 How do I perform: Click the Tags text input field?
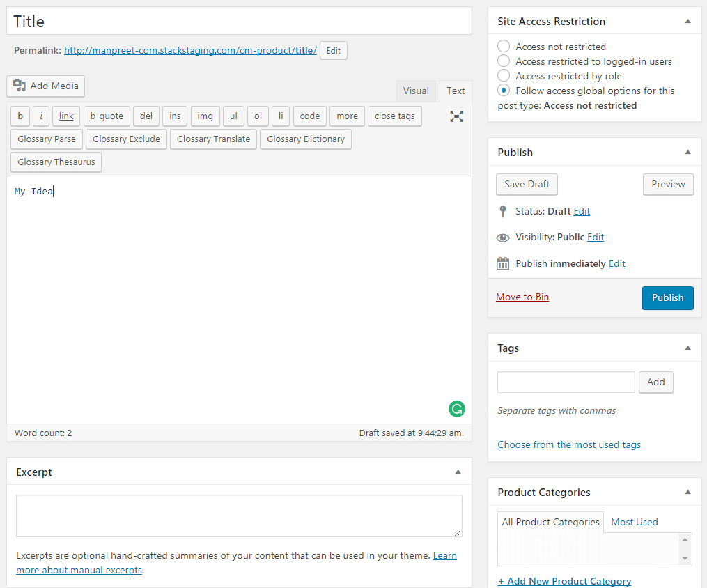566,382
